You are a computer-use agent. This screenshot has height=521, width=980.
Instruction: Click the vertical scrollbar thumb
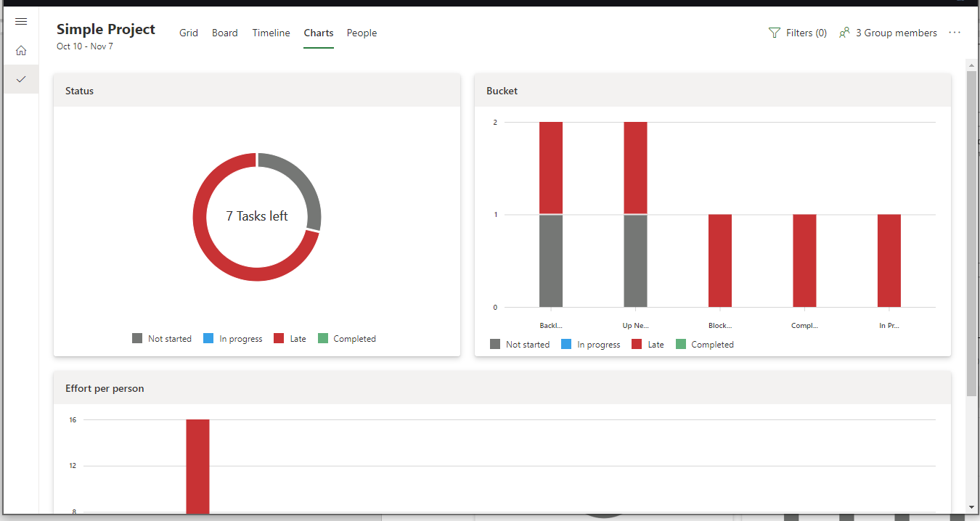coord(972,234)
